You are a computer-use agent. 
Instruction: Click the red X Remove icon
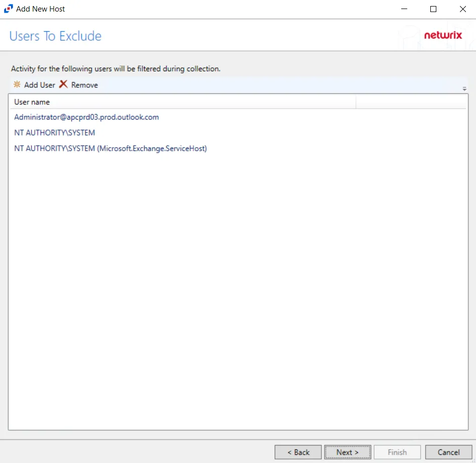pos(63,84)
